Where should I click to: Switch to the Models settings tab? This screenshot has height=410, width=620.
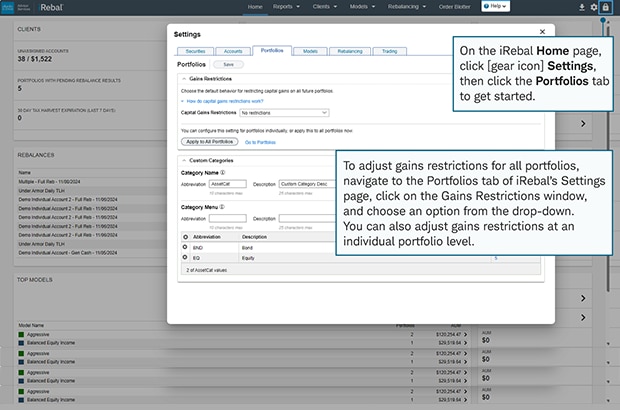tap(310, 51)
